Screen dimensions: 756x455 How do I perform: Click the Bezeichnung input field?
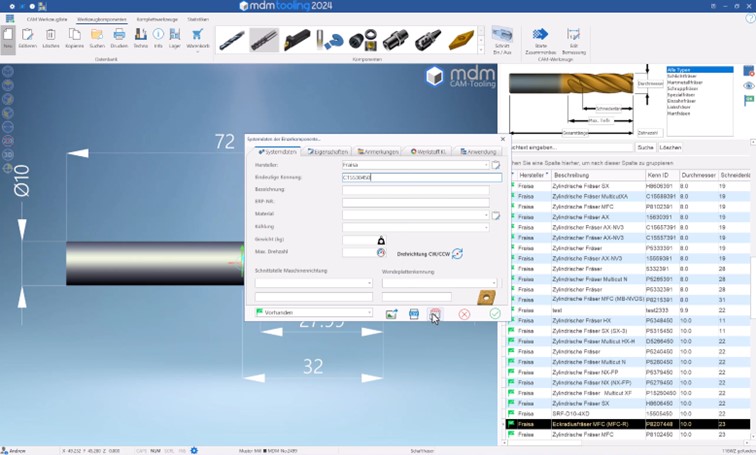click(x=416, y=190)
